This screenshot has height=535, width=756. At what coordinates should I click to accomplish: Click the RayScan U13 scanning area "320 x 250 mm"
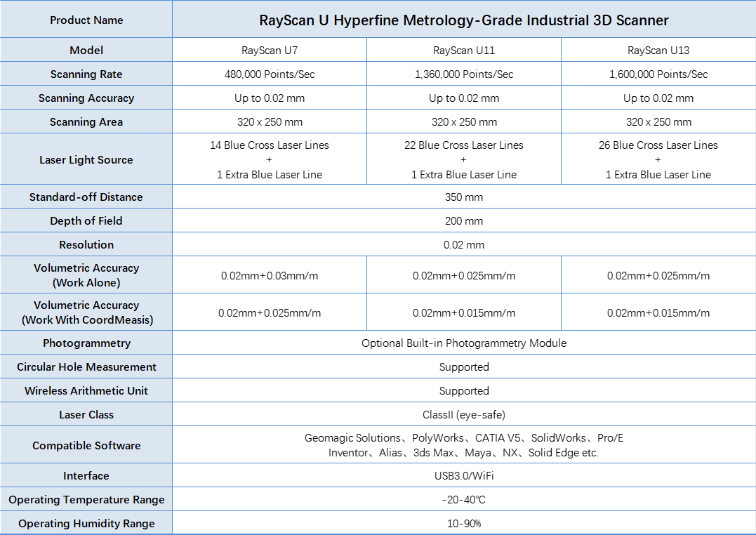pos(658,122)
